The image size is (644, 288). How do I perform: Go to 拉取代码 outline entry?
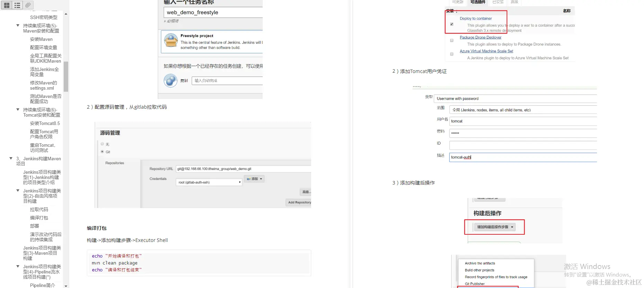click(39, 210)
